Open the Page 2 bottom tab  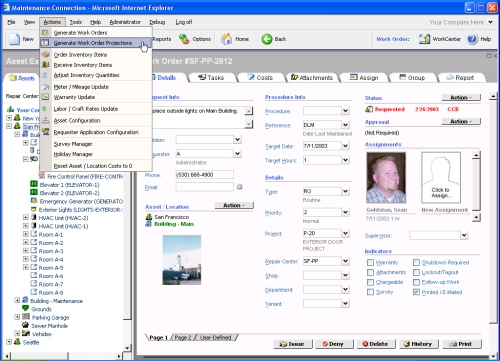(183, 337)
